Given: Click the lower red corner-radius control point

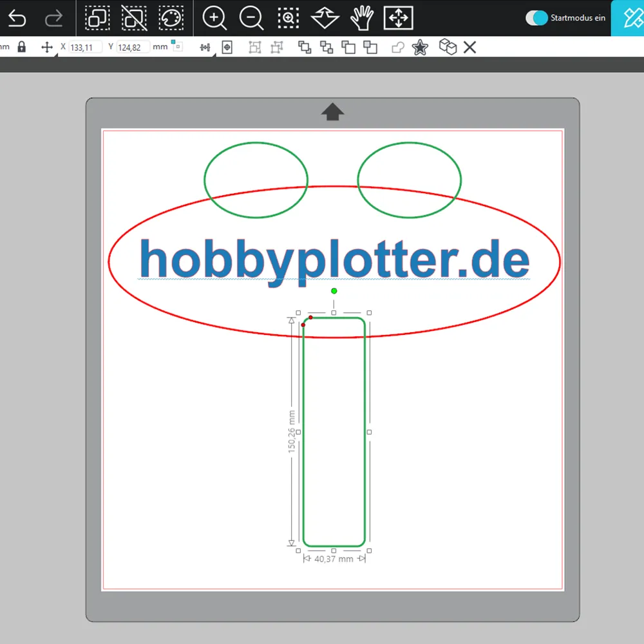Looking at the screenshot, I should pos(303,325).
